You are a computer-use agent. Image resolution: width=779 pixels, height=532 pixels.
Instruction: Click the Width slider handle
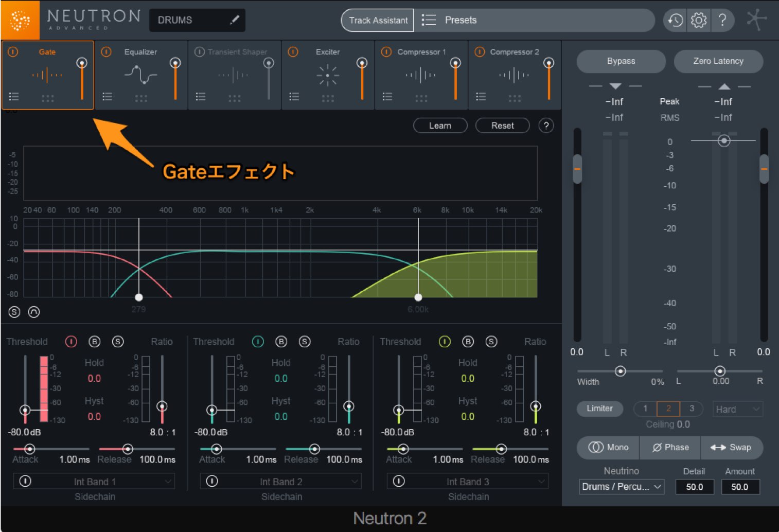click(621, 371)
